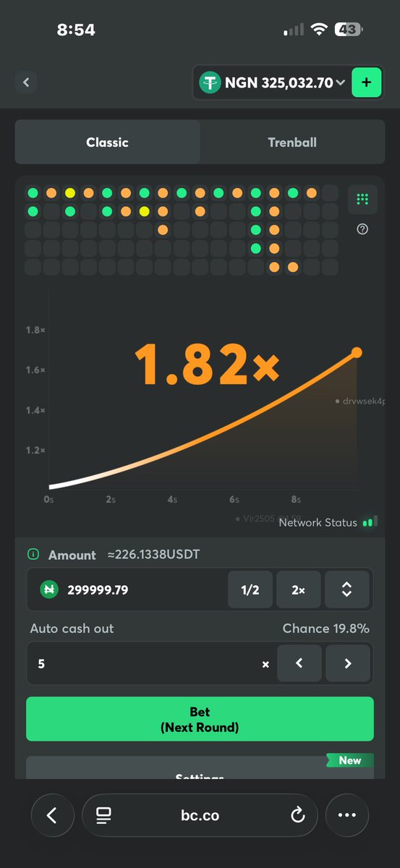400x868 pixels.
Task: Increase auto cash out with right arrow
Action: click(348, 663)
